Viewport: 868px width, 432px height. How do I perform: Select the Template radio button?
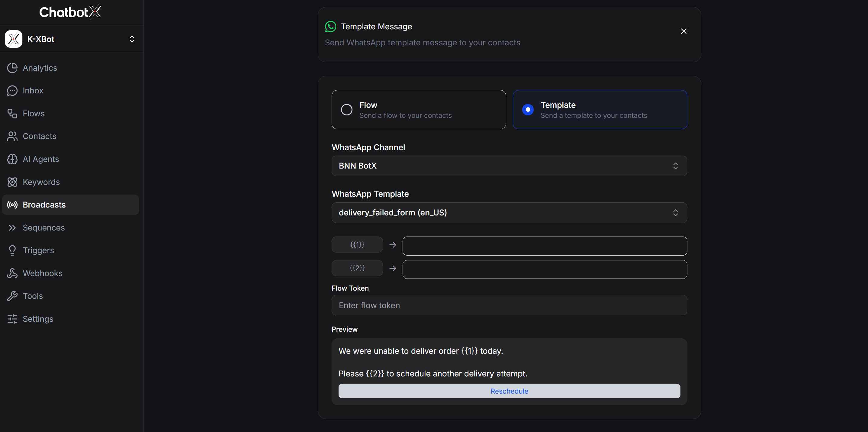[528, 110]
